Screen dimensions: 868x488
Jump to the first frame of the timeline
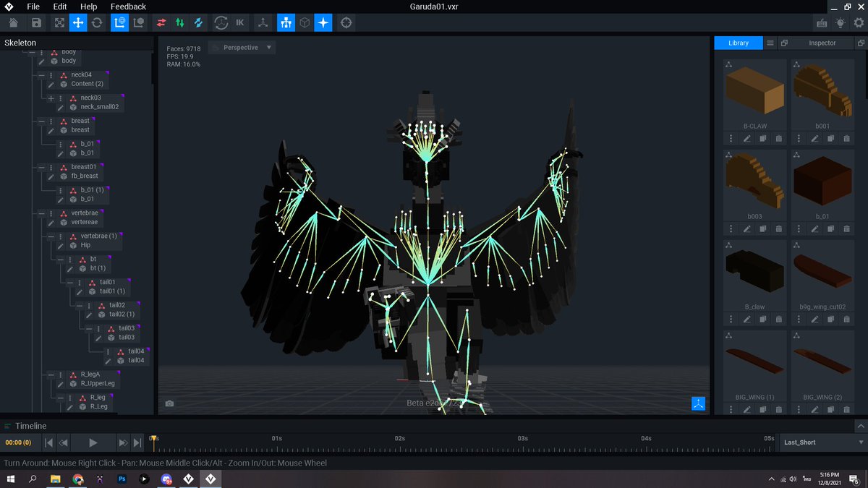(x=49, y=442)
